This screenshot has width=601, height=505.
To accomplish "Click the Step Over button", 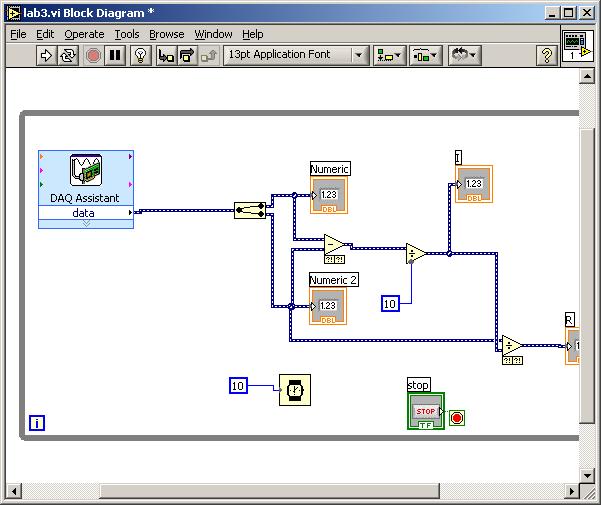I will click(188, 56).
